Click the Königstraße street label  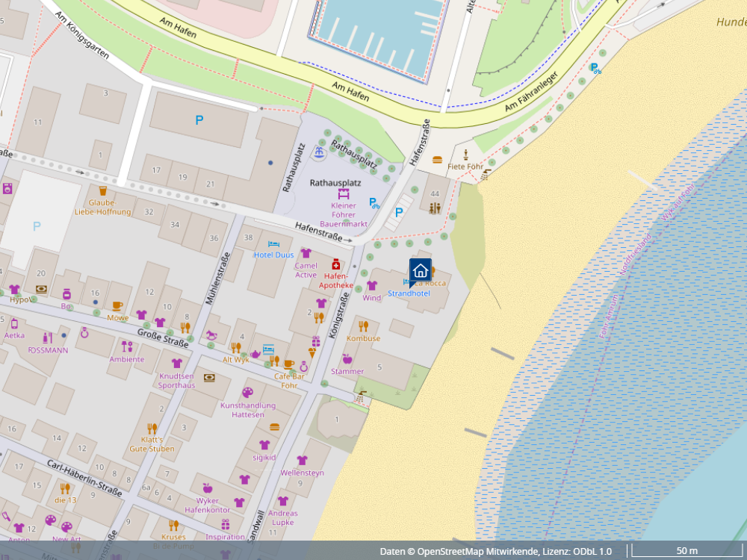[338, 316]
